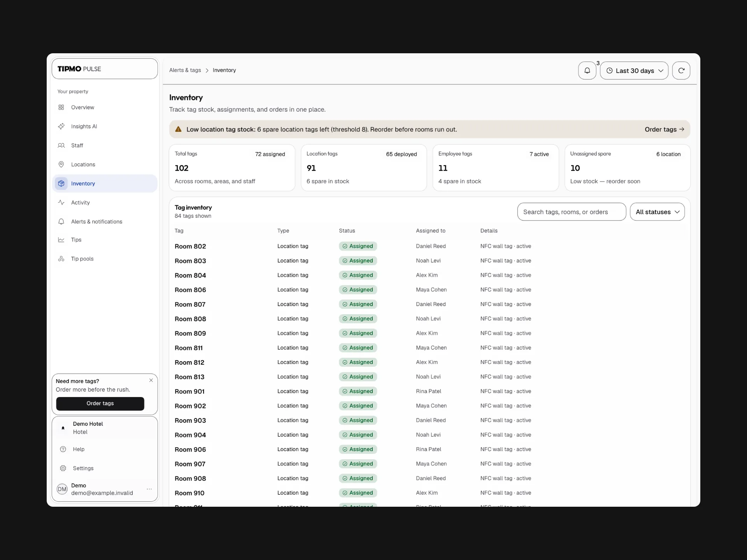
Task: Open the Last 30 days dropdown
Action: click(634, 70)
